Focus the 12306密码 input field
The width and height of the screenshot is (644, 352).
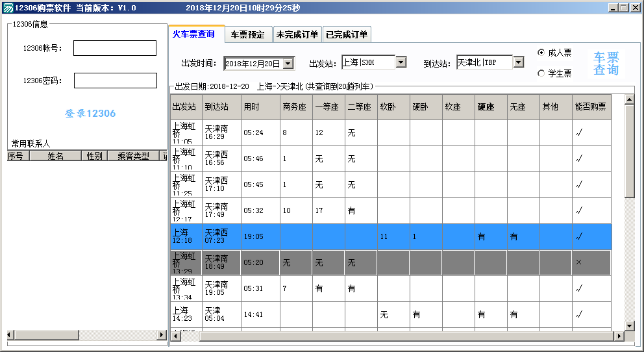116,81
